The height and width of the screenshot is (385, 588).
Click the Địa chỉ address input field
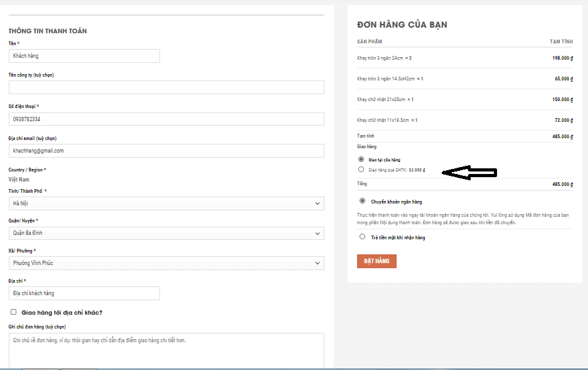coord(84,293)
